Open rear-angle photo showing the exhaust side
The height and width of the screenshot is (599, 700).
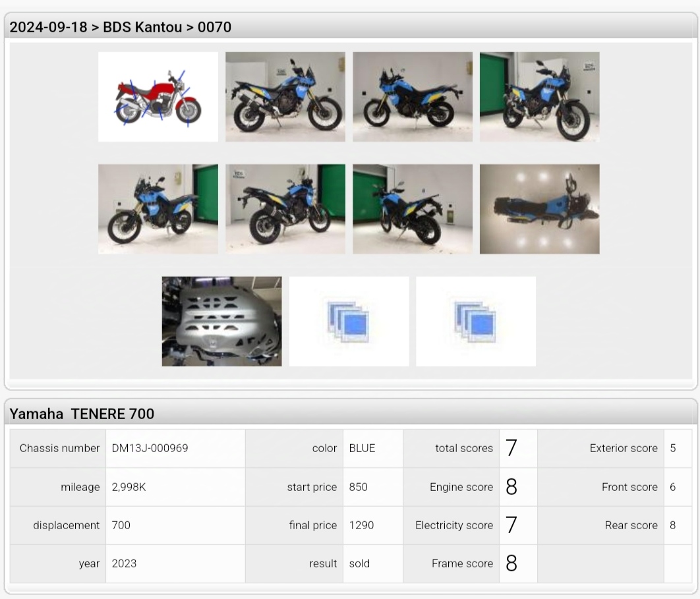285,209
